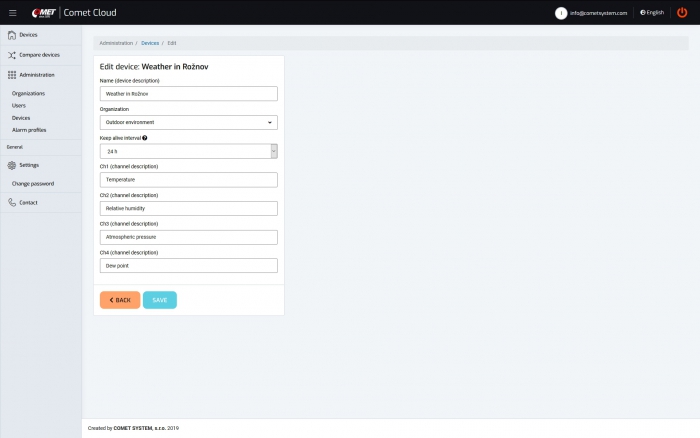Collapse the Administration section in sidebar
This screenshot has width=700, height=438.
[x=36, y=75]
